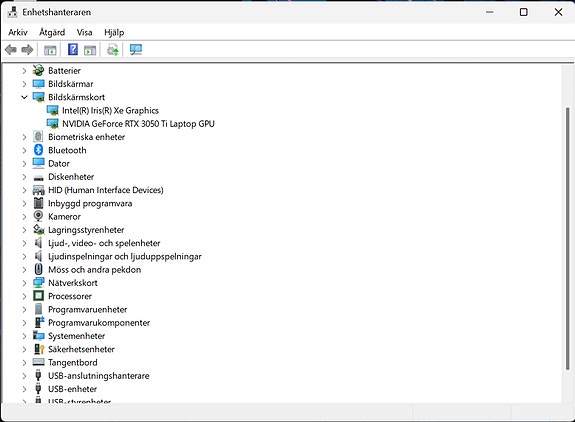Click the vertical scrollbar in device list

tap(567, 238)
